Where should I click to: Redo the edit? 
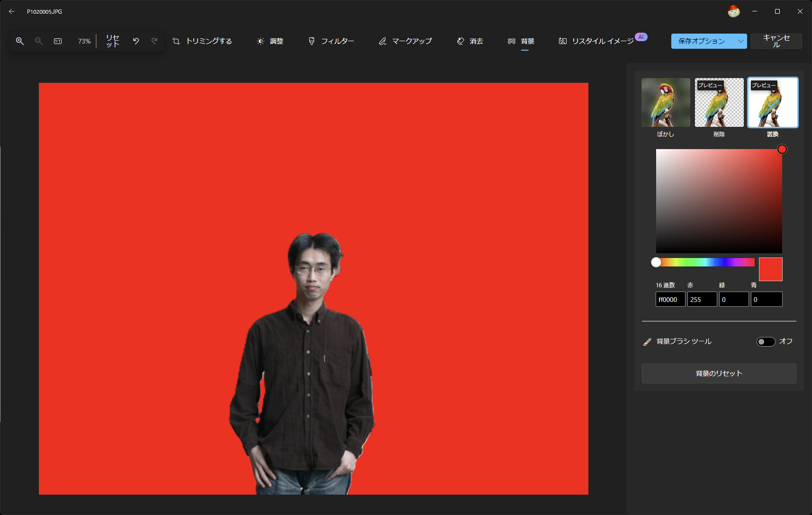154,41
